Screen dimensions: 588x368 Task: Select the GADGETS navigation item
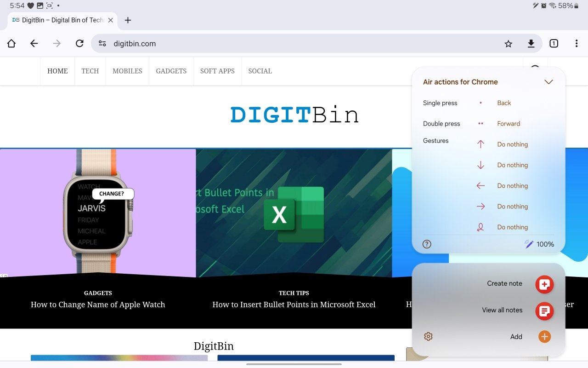coord(171,71)
